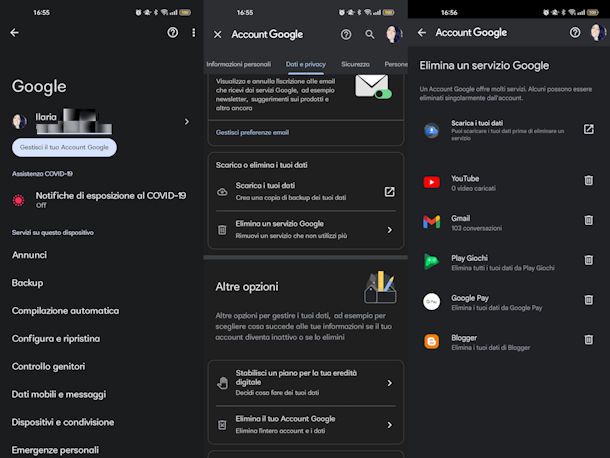Tap the Google Pay logo icon
The image size is (610, 458).
tap(431, 302)
